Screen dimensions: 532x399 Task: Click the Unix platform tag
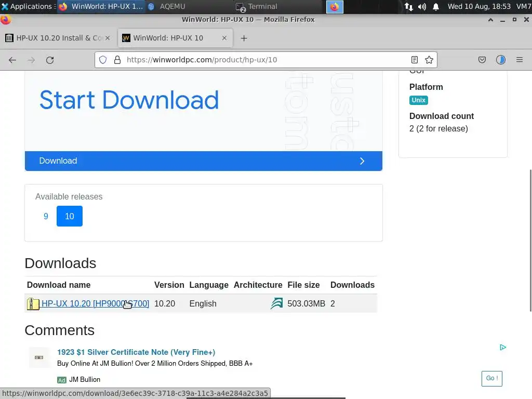[418, 100]
